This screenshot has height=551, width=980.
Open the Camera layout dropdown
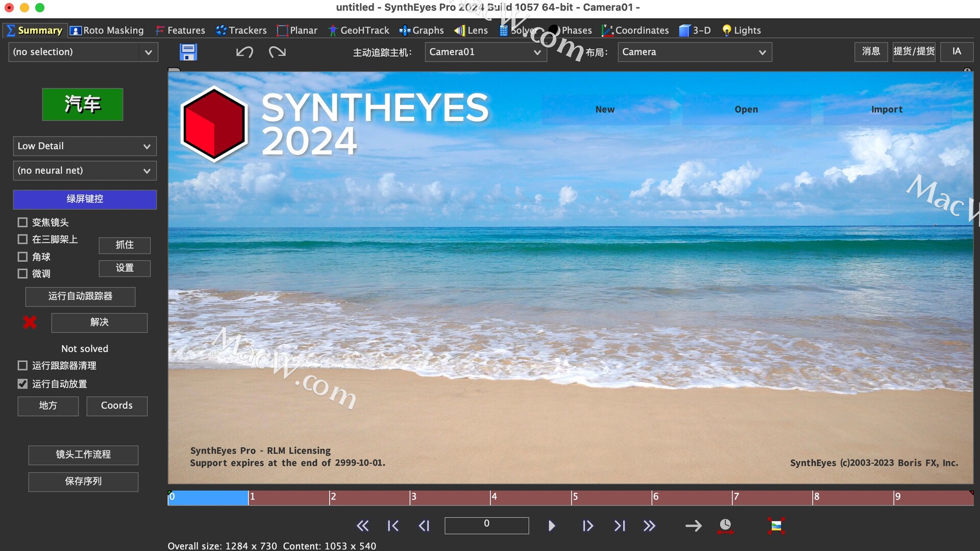pos(695,52)
